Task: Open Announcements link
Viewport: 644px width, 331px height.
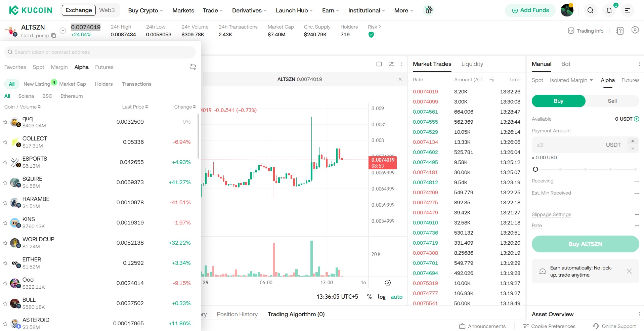Action: [x=482, y=326]
